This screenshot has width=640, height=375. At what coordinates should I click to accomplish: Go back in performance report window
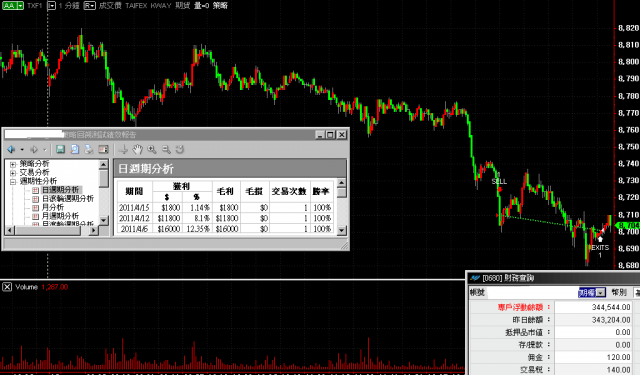[11, 150]
